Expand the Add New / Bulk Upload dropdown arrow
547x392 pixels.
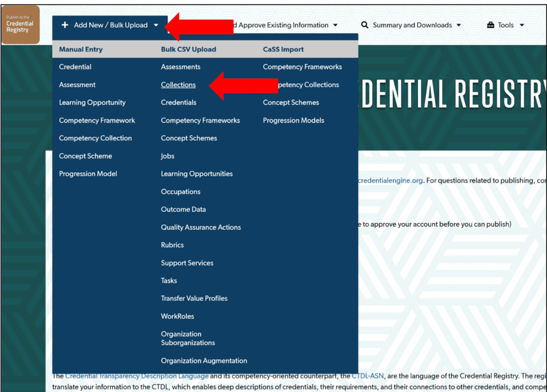point(155,25)
